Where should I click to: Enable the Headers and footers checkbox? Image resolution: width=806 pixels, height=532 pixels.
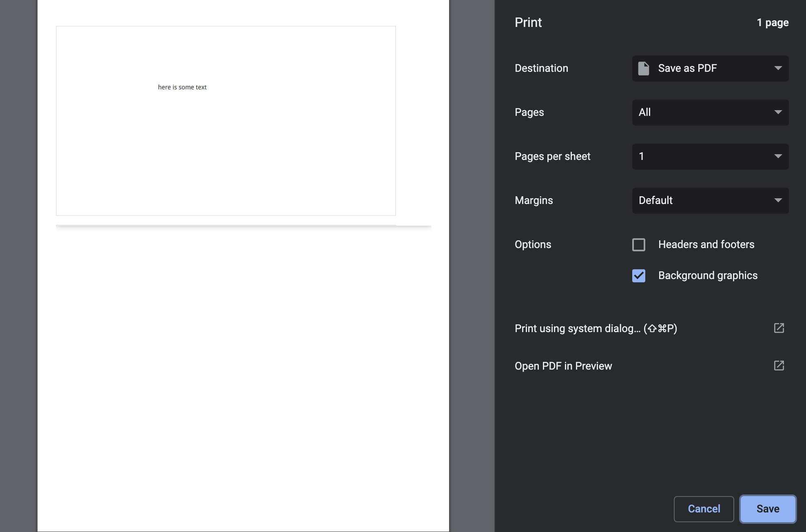[639, 244]
